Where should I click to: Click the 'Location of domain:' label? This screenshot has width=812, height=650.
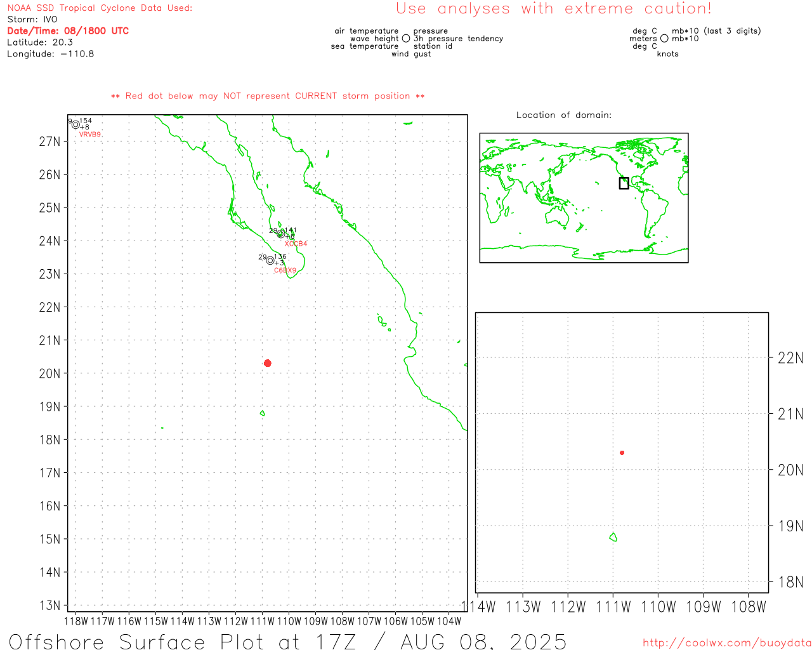point(564,115)
